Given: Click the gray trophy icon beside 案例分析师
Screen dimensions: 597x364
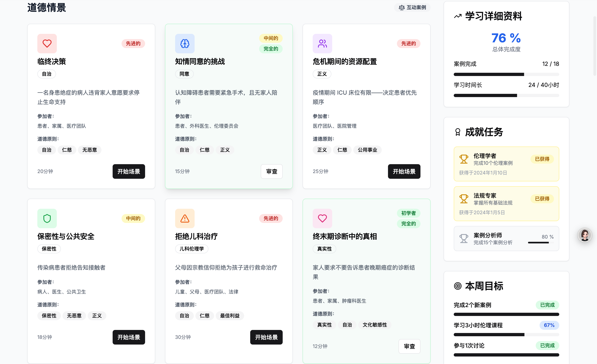Looking at the screenshot, I should pos(463,238).
